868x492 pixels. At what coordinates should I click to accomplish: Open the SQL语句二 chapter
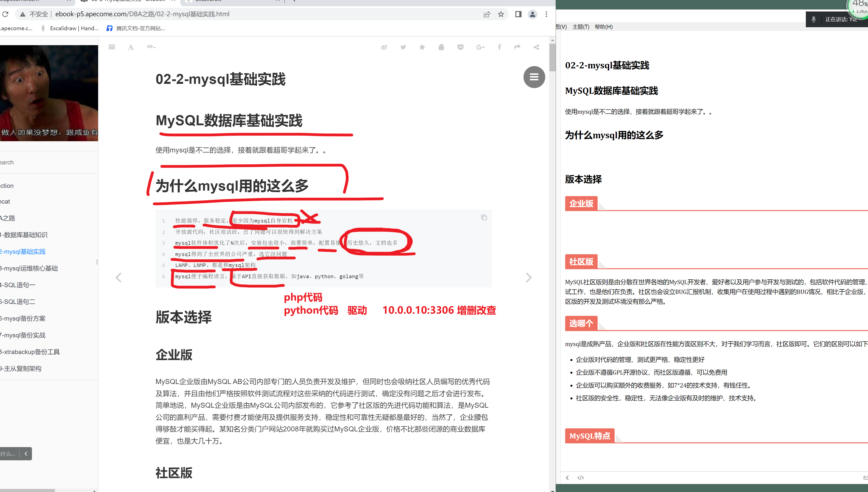click(17, 302)
